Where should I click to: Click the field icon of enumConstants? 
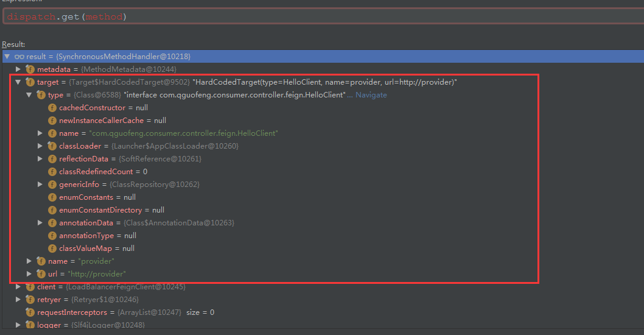point(52,197)
